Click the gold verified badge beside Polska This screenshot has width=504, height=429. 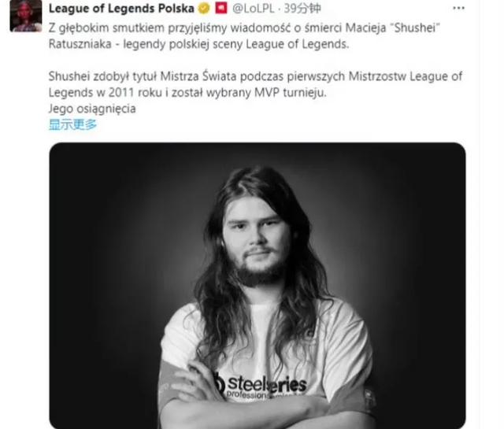point(204,9)
